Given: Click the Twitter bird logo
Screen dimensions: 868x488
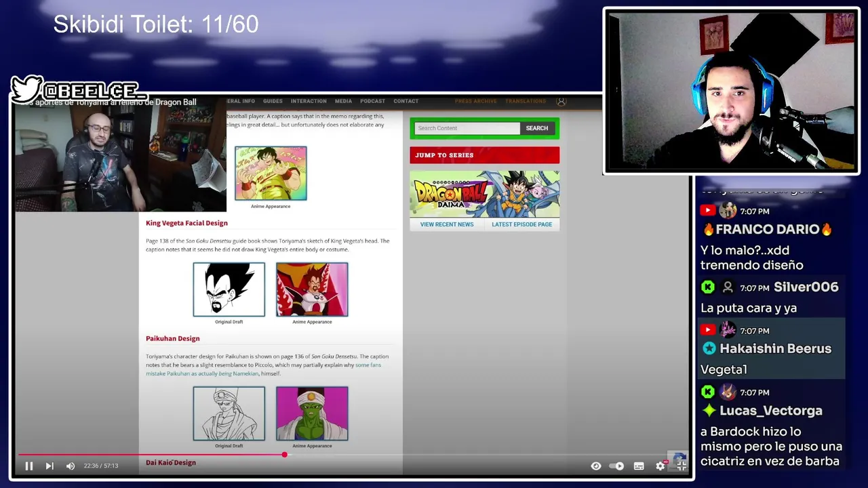Looking at the screenshot, I should [27, 89].
